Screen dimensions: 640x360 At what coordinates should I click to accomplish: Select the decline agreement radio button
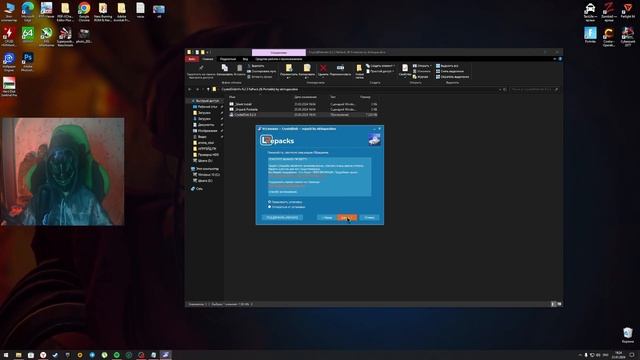pyautogui.click(x=269, y=207)
